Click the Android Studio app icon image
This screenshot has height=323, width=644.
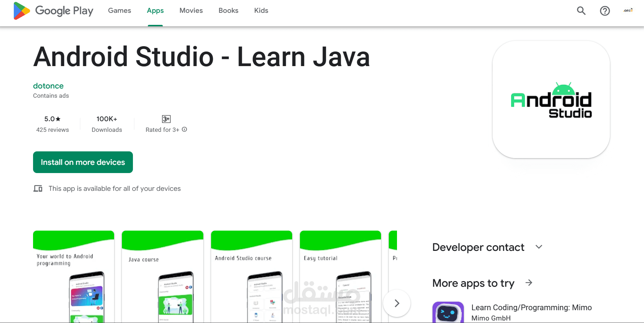click(x=551, y=99)
